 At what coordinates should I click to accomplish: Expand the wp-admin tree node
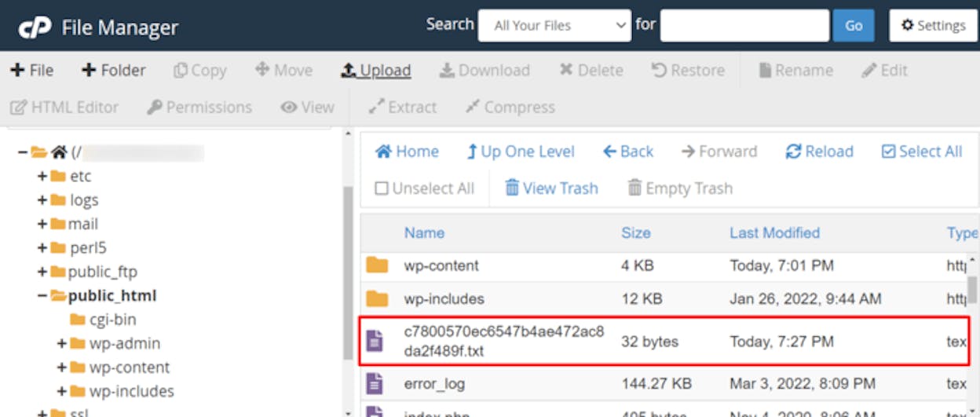pos(61,343)
